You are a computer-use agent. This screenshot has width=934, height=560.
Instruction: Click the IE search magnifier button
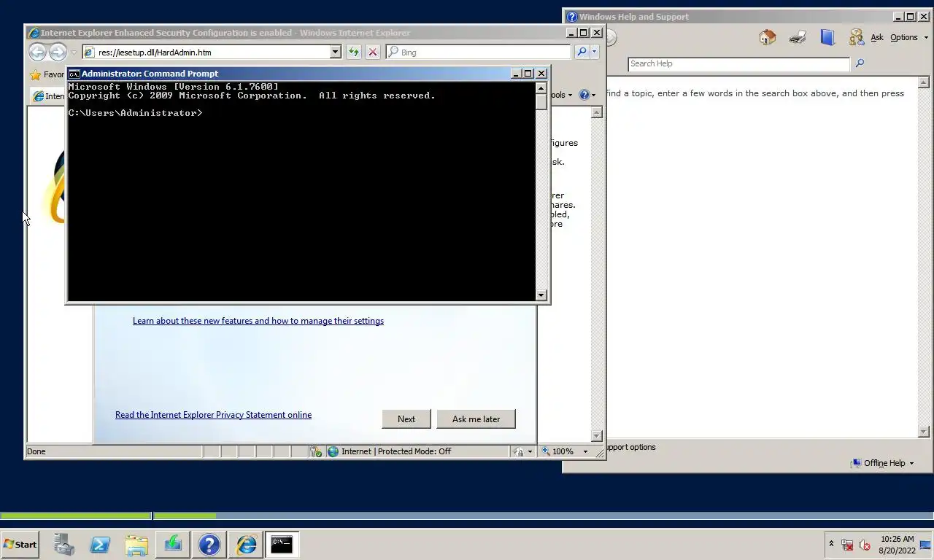click(582, 52)
